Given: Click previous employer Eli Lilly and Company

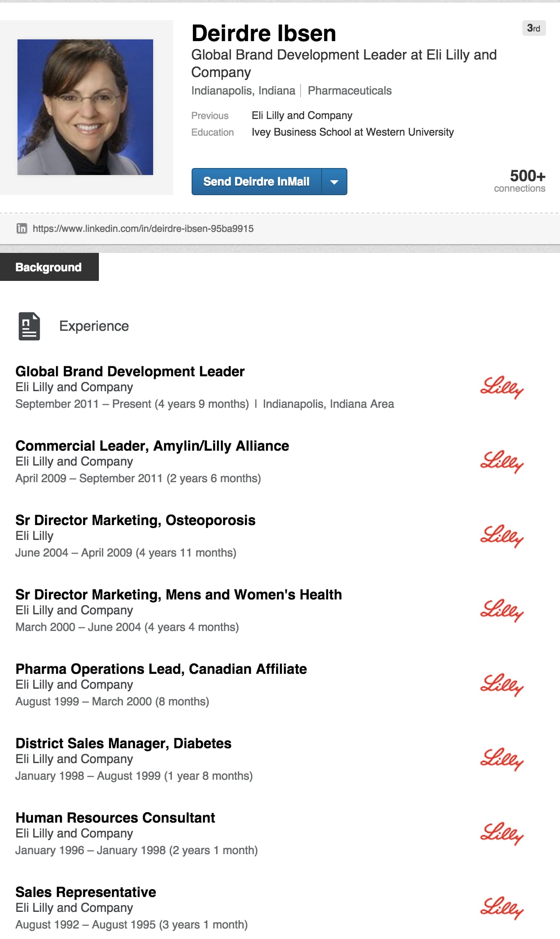Looking at the screenshot, I should 302,116.
